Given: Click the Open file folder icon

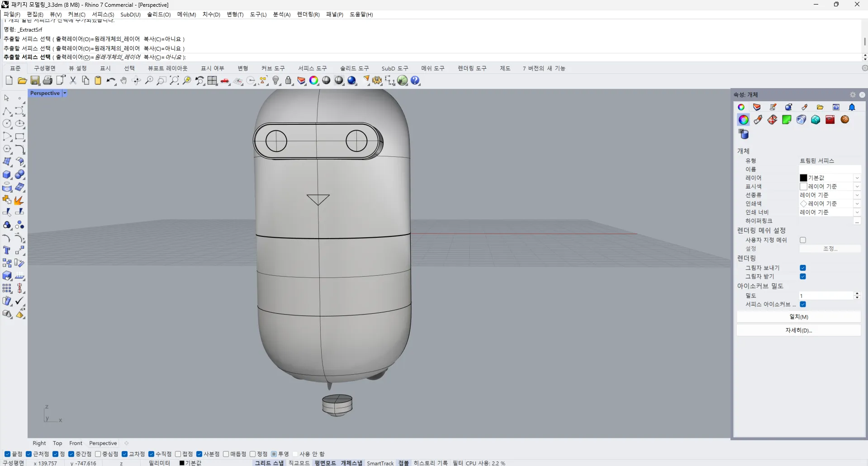Looking at the screenshot, I should [22, 80].
